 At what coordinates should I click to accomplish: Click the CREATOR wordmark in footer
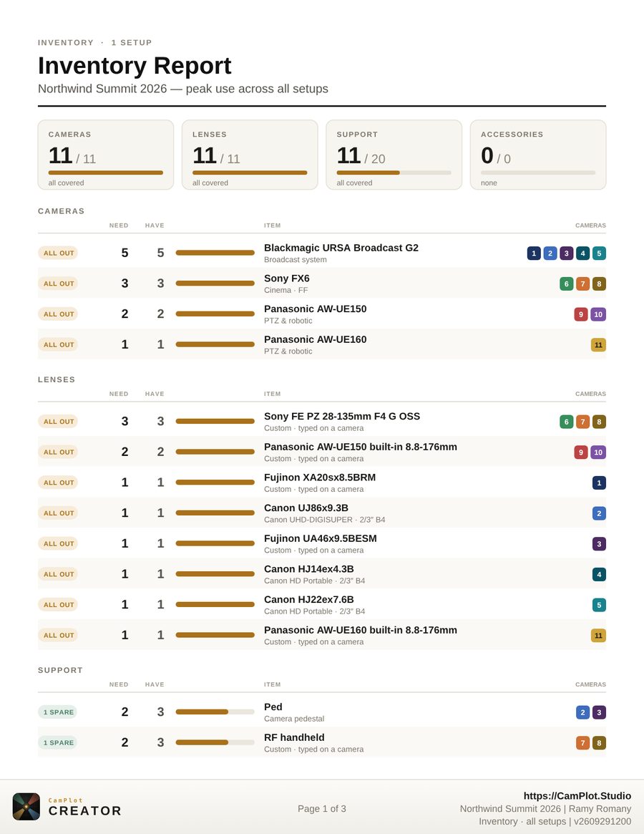(85, 811)
